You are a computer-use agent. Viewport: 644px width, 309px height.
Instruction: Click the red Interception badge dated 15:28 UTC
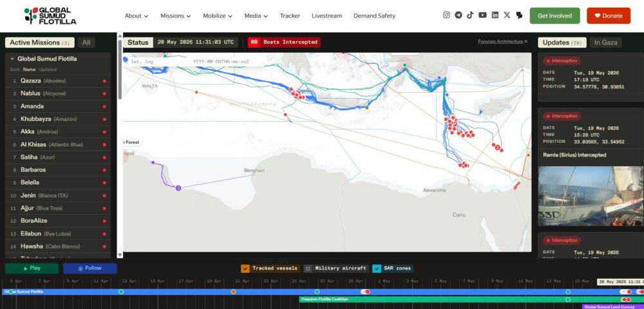(x=562, y=116)
